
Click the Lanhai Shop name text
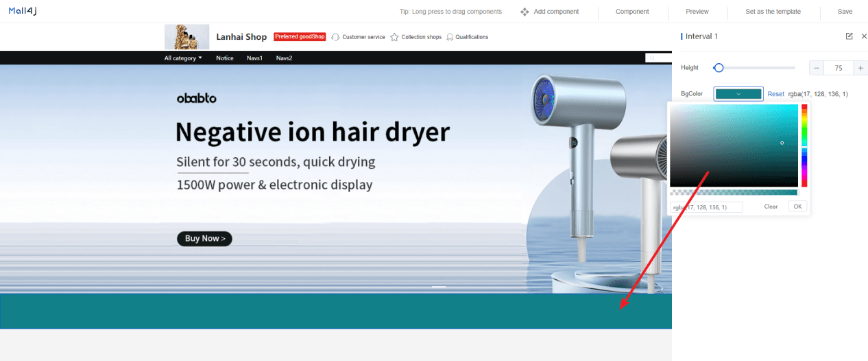241,37
